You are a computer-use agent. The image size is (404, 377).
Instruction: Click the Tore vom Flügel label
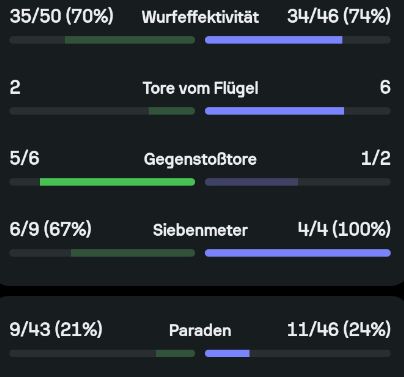(200, 89)
